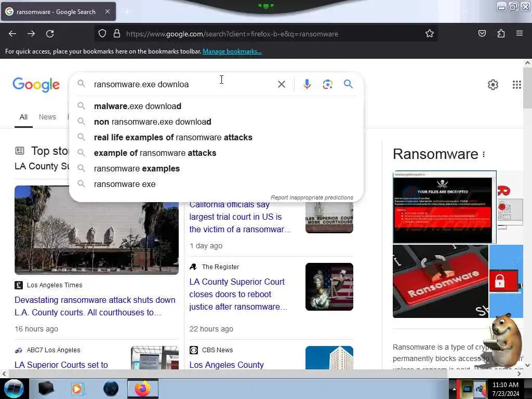Image resolution: width=532 pixels, height=399 pixels.
Task: Select ransomware examples suggestion
Action: click(216, 169)
